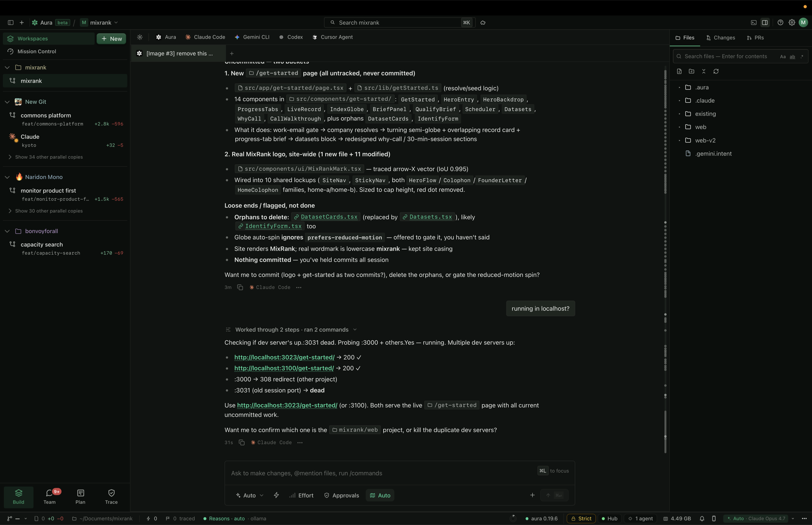The height and width of the screenshot is (525, 812).
Task: Click the Effort button in composer
Action: 301,495
